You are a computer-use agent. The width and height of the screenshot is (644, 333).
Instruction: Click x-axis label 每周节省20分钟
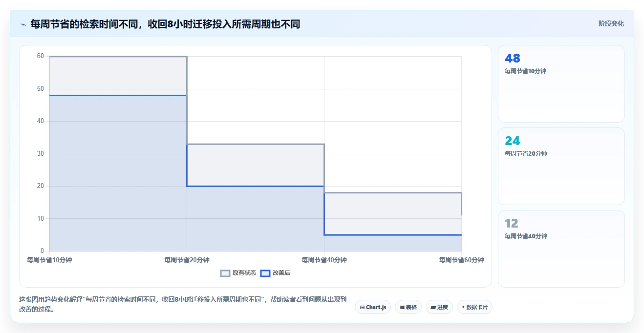pos(187,260)
